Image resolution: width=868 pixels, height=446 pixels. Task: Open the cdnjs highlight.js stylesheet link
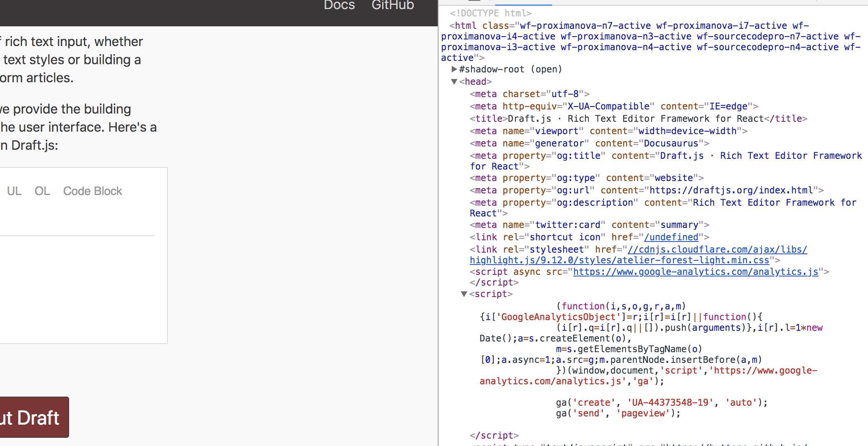[x=638, y=255]
